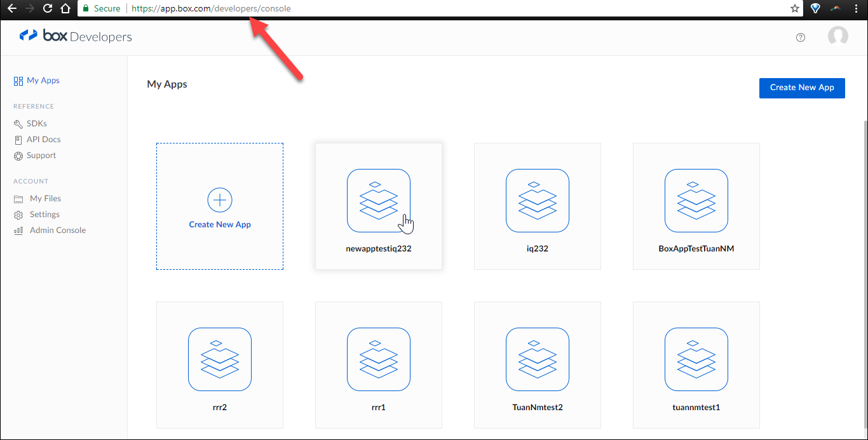Click the rrr2 app name
868x440 pixels.
(x=220, y=408)
